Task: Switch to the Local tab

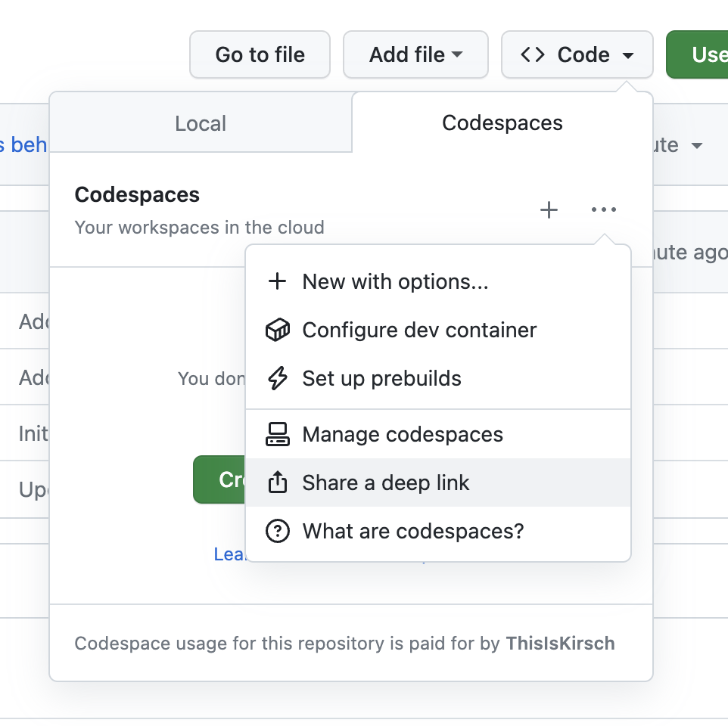Action: pyautogui.click(x=201, y=123)
